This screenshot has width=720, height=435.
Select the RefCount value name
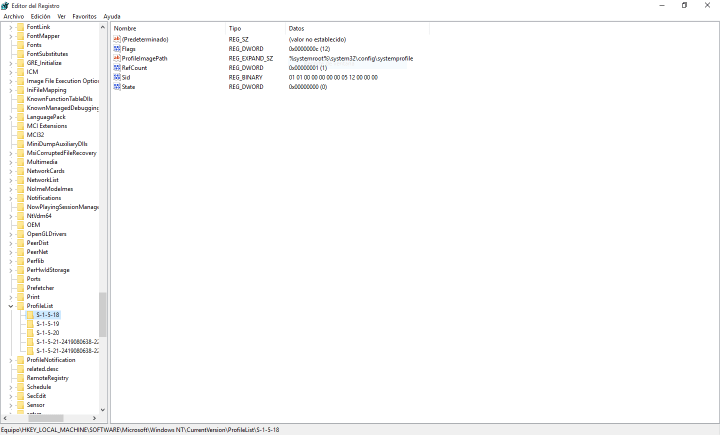(x=134, y=68)
